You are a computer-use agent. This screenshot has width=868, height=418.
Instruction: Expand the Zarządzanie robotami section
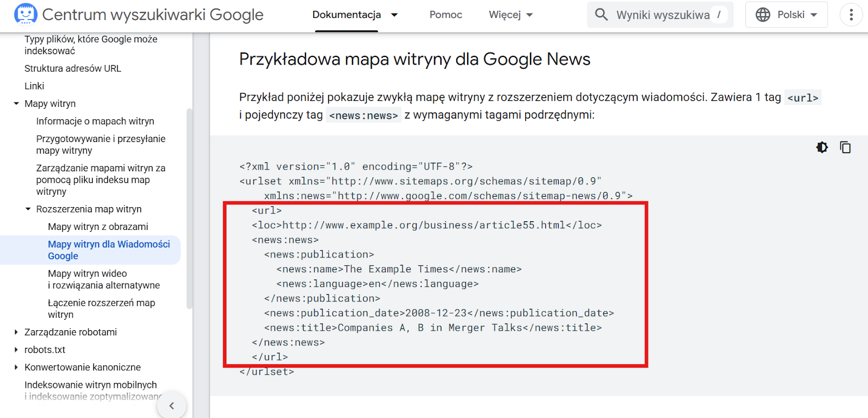[x=16, y=332]
